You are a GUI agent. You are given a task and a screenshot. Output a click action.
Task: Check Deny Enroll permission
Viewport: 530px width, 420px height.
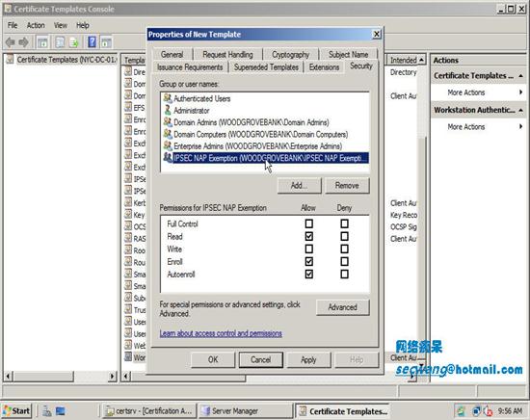point(344,261)
